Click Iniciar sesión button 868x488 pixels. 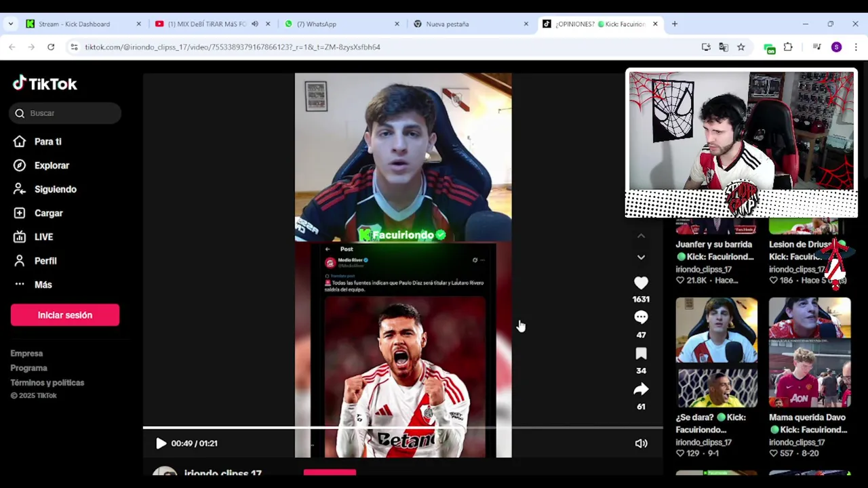(x=65, y=315)
